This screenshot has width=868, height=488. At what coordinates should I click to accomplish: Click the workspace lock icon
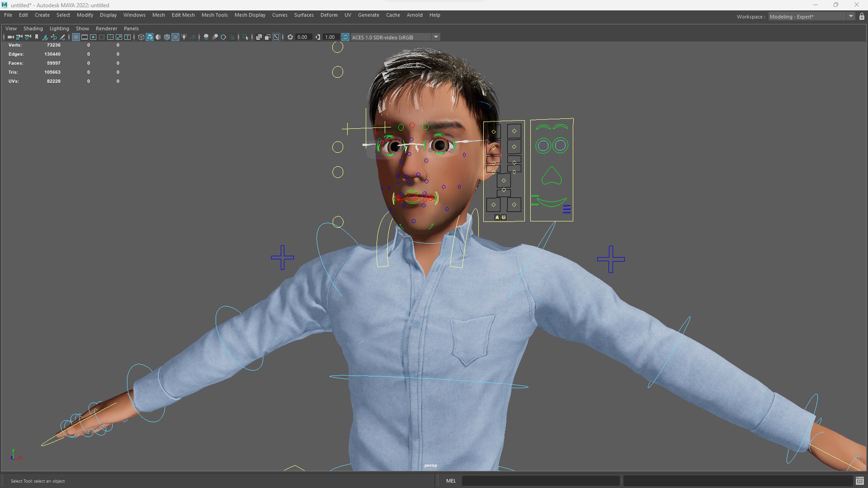tap(862, 17)
